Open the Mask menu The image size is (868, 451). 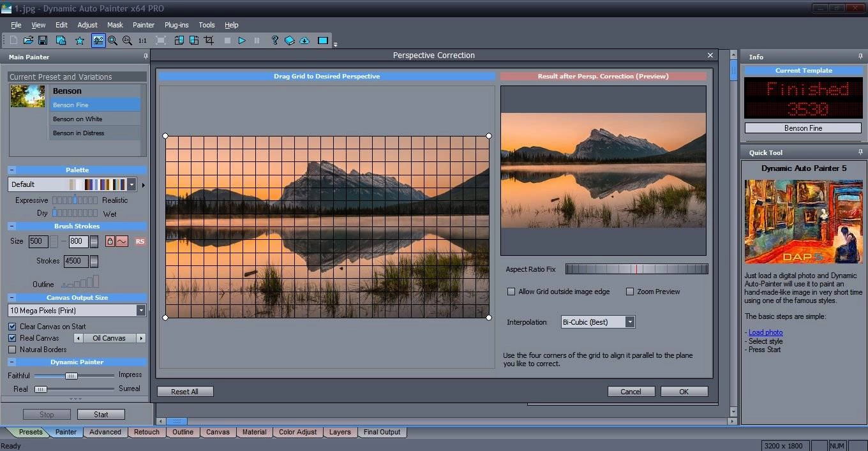point(116,25)
